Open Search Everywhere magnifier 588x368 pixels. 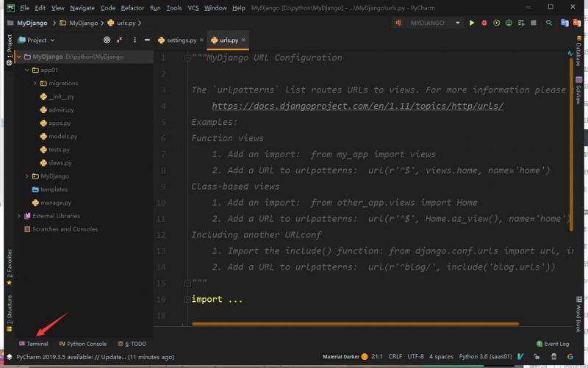click(549, 23)
